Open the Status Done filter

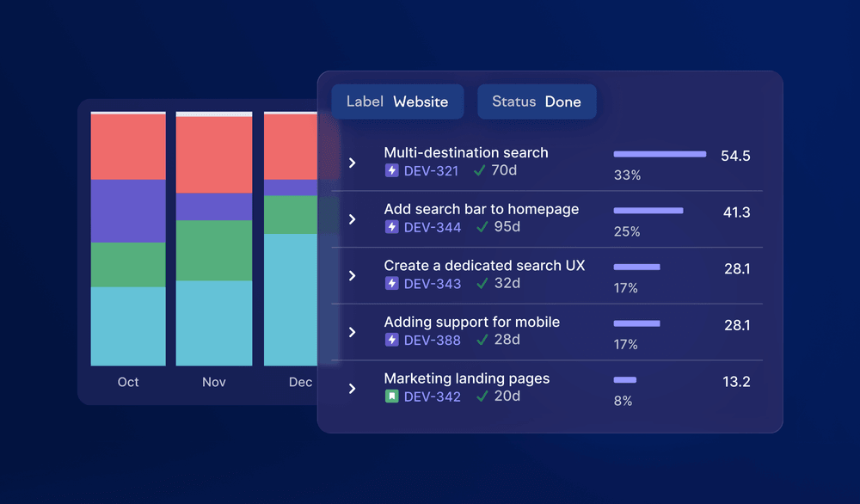pos(537,101)
